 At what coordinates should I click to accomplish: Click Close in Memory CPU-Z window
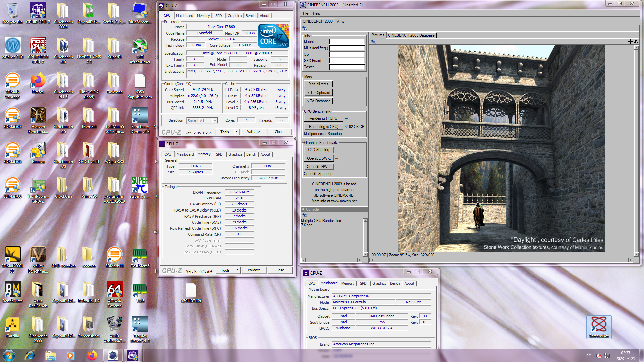tap(280, 270)
